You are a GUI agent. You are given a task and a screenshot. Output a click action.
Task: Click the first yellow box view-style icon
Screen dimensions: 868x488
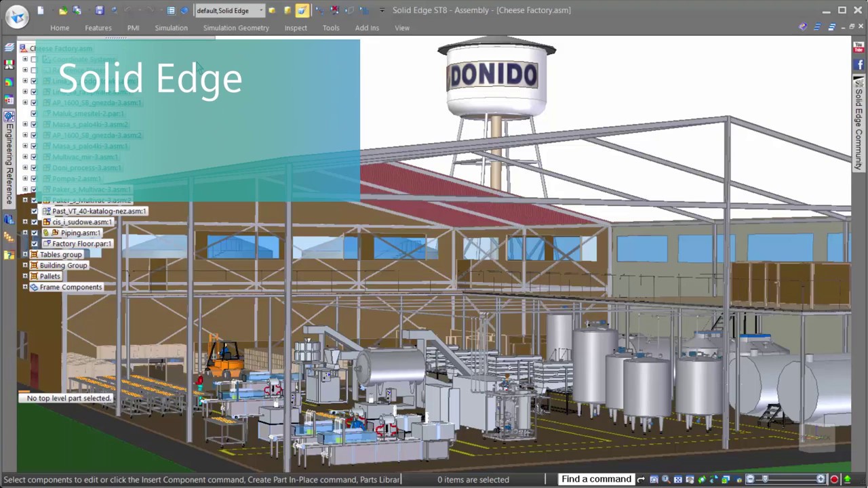tap(272, 10)
